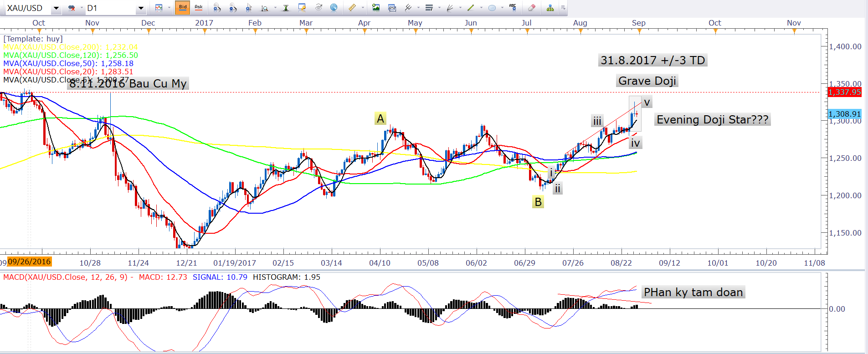Open the D1 timeframe dropdown

click(141, 8)
